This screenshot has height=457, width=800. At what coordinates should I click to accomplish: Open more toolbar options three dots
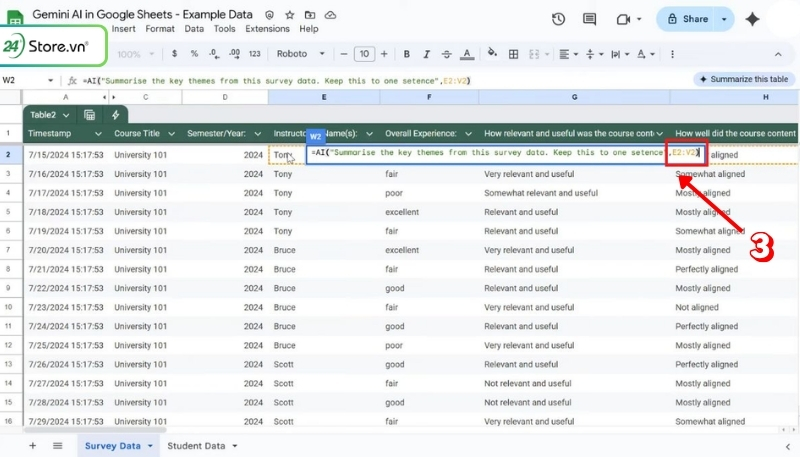coord(672,54)
